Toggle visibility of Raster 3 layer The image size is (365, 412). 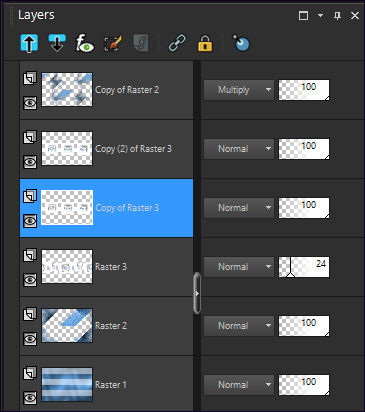30,280
